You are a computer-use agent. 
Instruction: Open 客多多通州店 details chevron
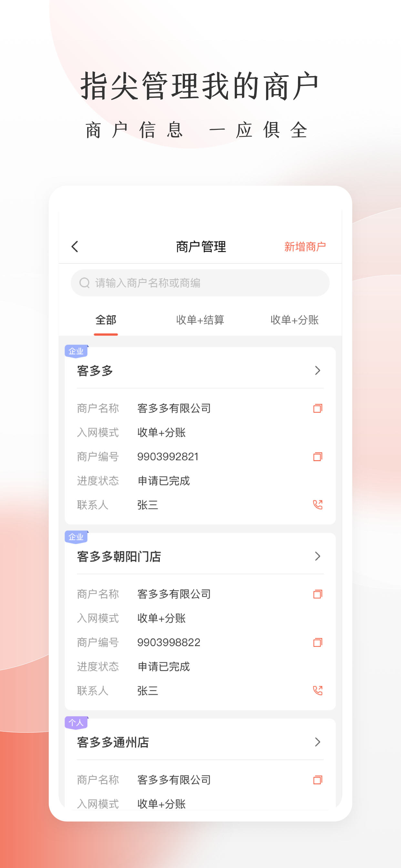tap(317, 742)
